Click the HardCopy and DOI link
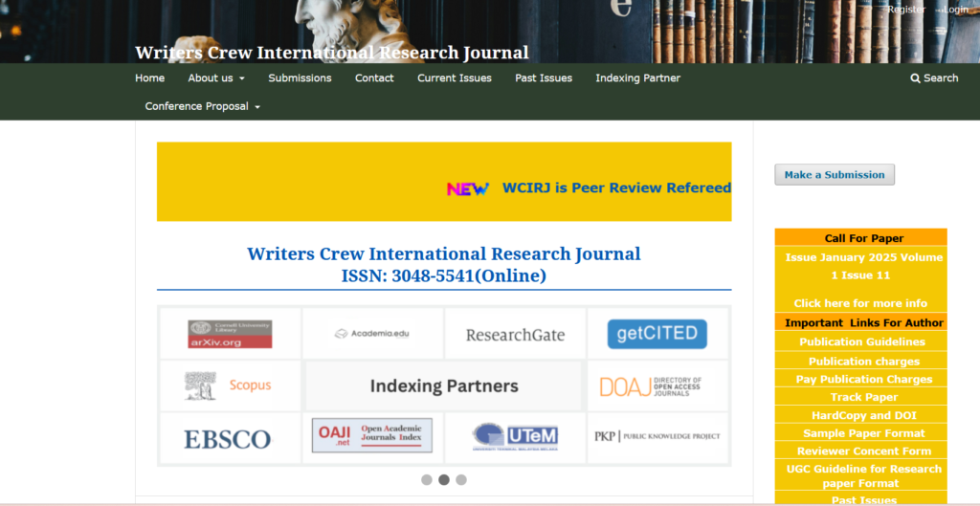 coord(864,415)
